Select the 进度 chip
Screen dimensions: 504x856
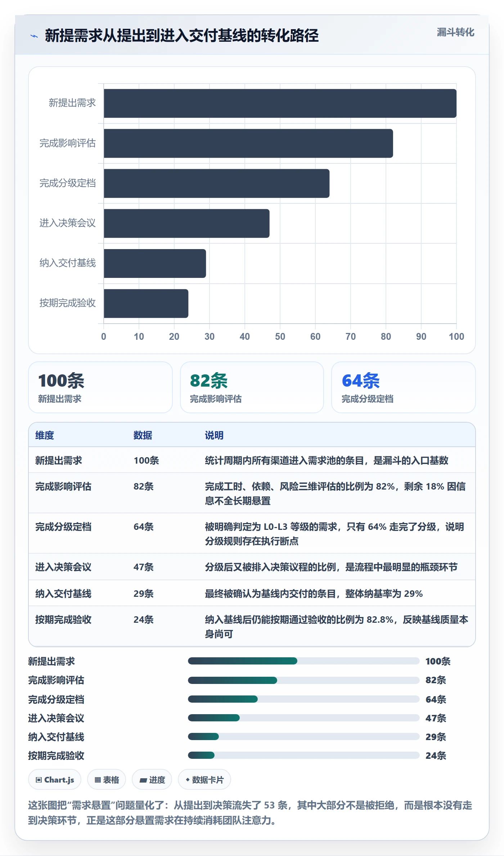pos(152,780)
